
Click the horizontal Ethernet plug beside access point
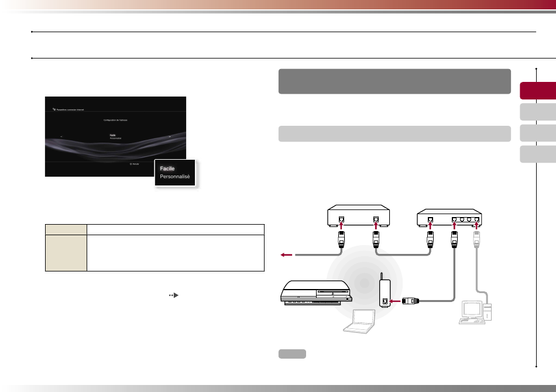(x=411, y=301)
